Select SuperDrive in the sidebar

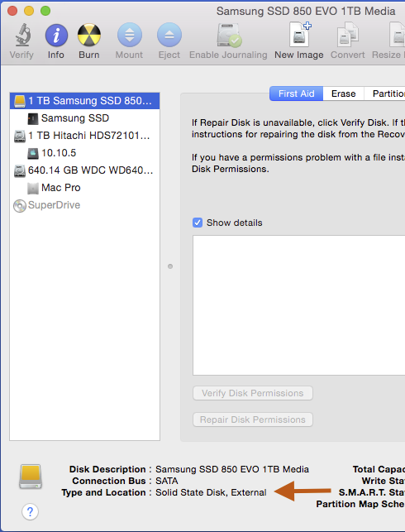(x=85, y=205)
